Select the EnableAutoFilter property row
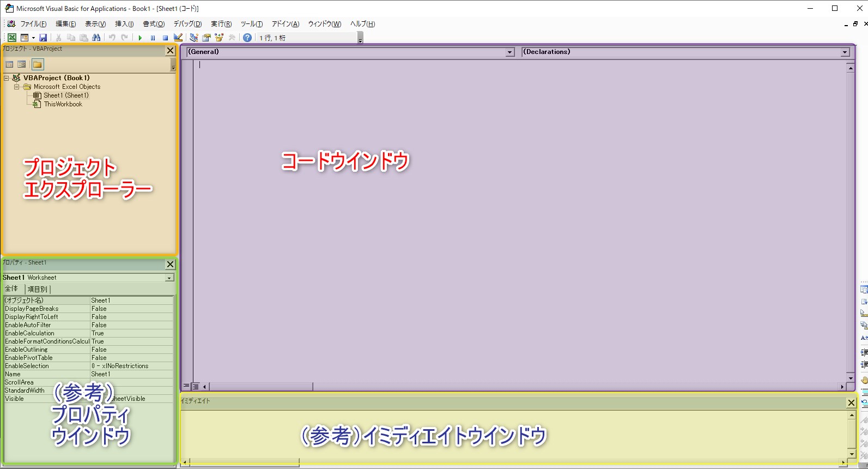 click(x=89, y=325)
